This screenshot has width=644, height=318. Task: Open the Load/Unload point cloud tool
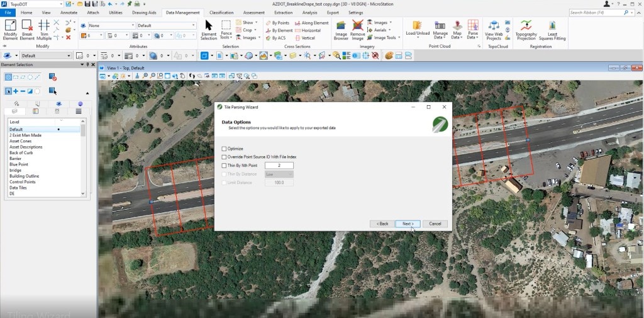(x=418, y=28)
